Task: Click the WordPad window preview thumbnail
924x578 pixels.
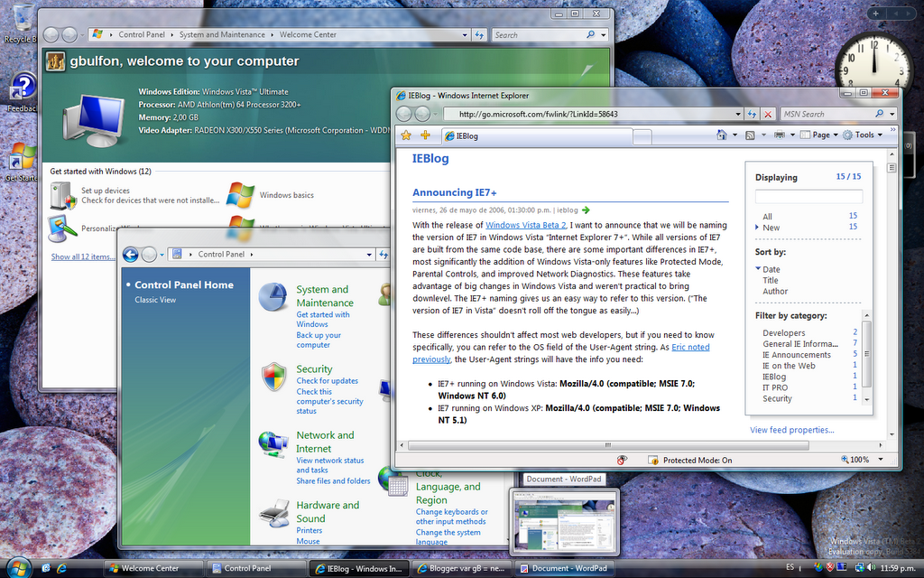Action: (x=564, y=521)
